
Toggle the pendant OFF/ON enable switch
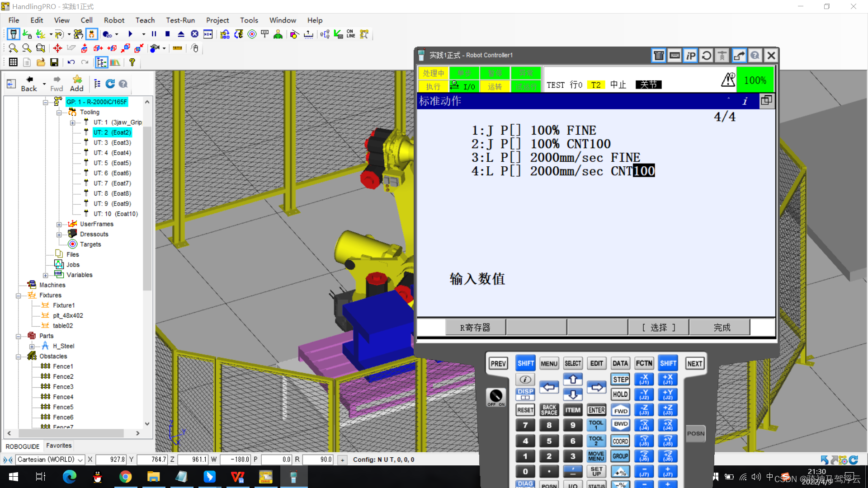tap(496, 397)
